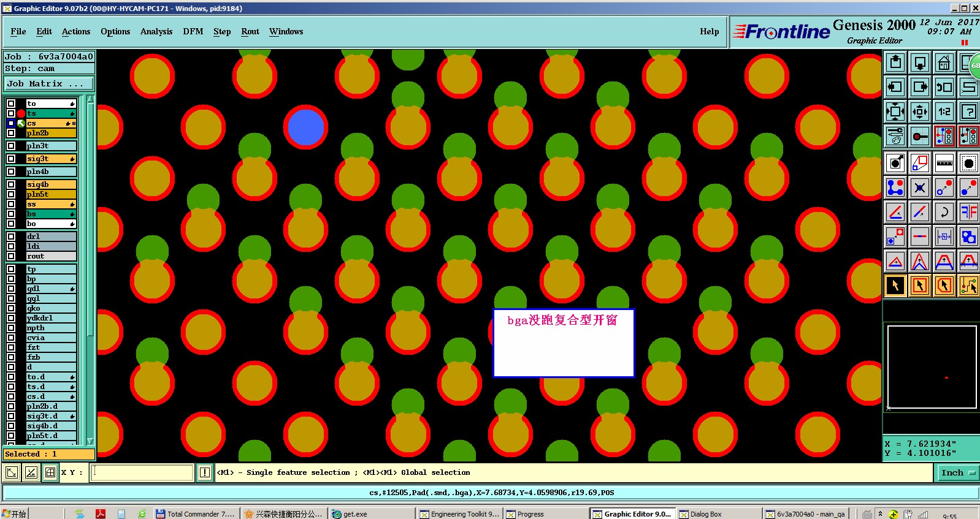Select the pan down view icon

[x=920, y=63]
